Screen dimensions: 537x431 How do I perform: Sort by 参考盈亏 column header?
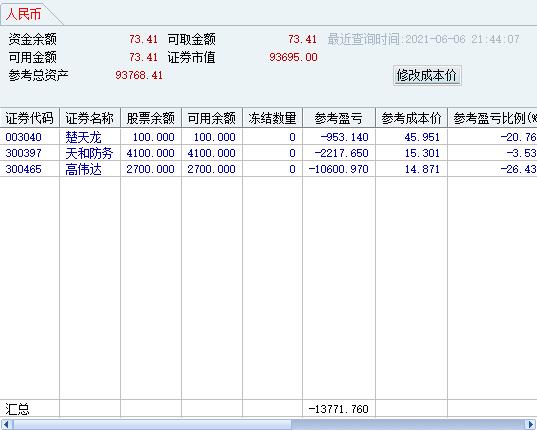(x=339, y=118)
